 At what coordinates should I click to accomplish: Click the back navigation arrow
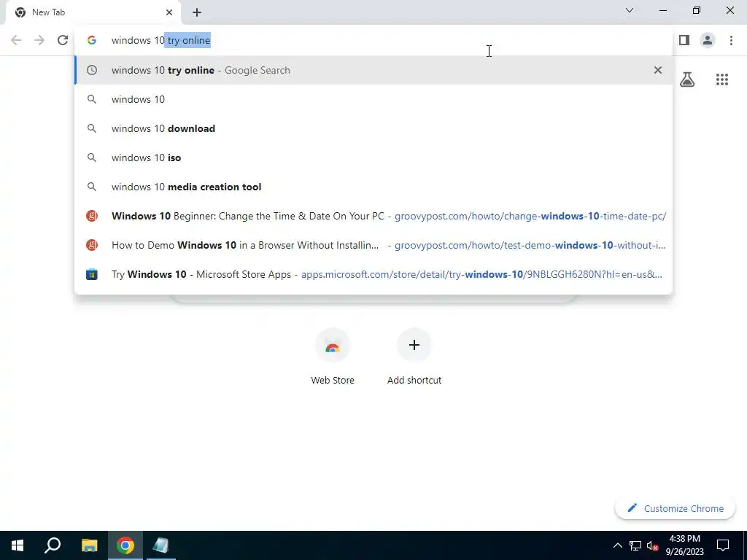16,41
